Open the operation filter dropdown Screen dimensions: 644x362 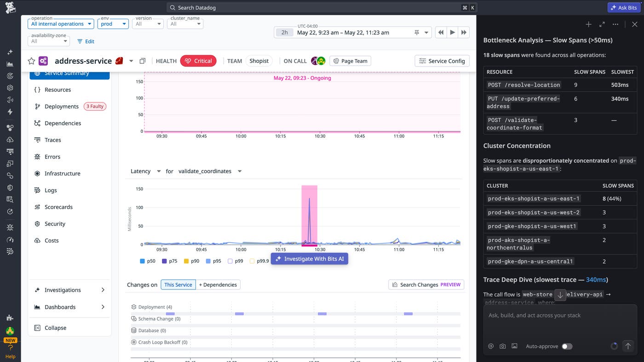[x=61, y=24]
